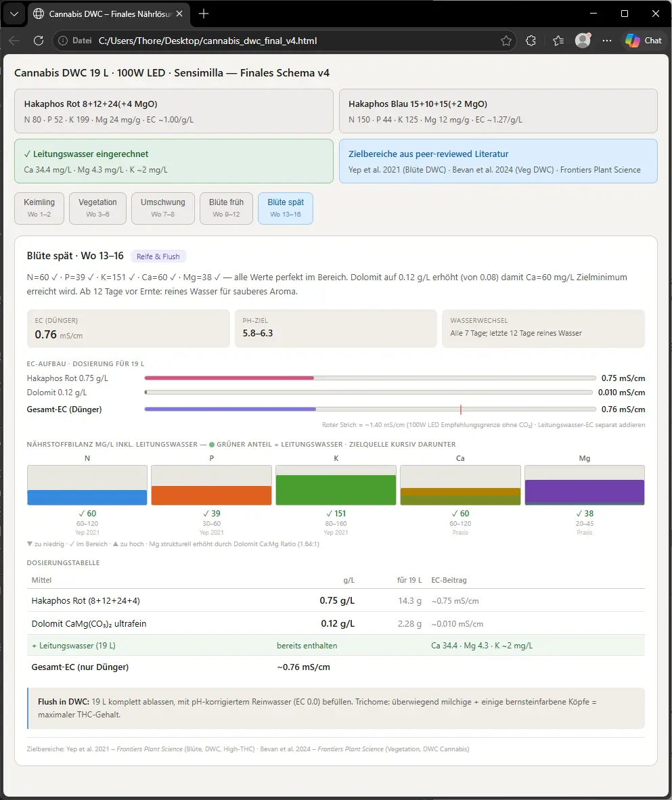
Task: Click the green potassium K bar
Action: pos(335,489)
